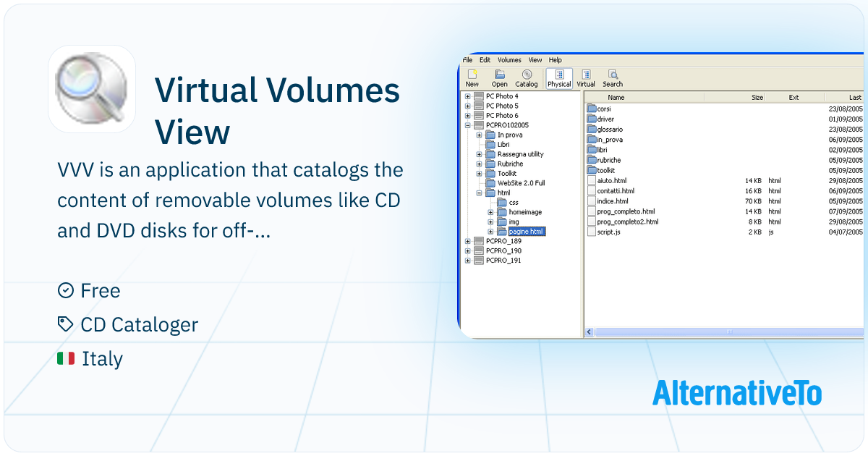Select the PC Photo 6 volume icon
Viewport: 868px width, 456px height.
click(x=478, y=115)
